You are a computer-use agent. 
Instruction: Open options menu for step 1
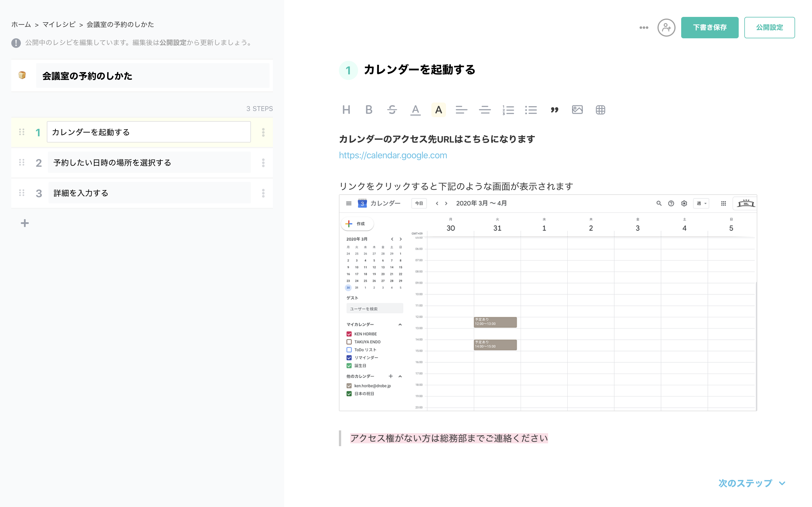click(263, 132)
